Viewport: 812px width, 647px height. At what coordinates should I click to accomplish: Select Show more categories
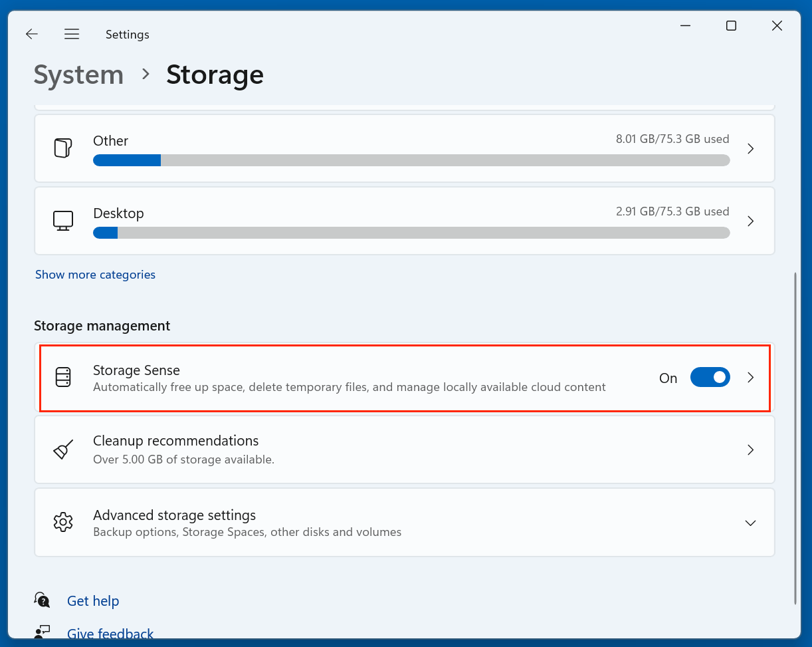coord(94,274)
